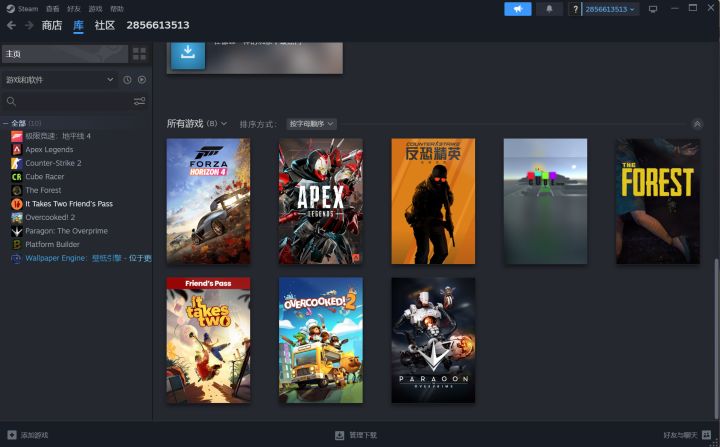Filter to ready-to-play games icon
This screenshot has width=720, height=447.
click(142, 80)
